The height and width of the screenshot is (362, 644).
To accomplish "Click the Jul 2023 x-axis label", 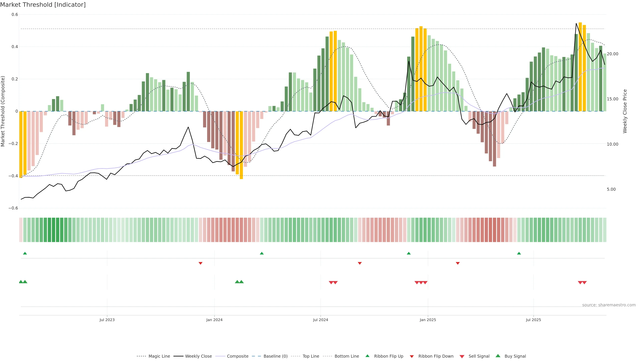I will [x=107, y=320].
